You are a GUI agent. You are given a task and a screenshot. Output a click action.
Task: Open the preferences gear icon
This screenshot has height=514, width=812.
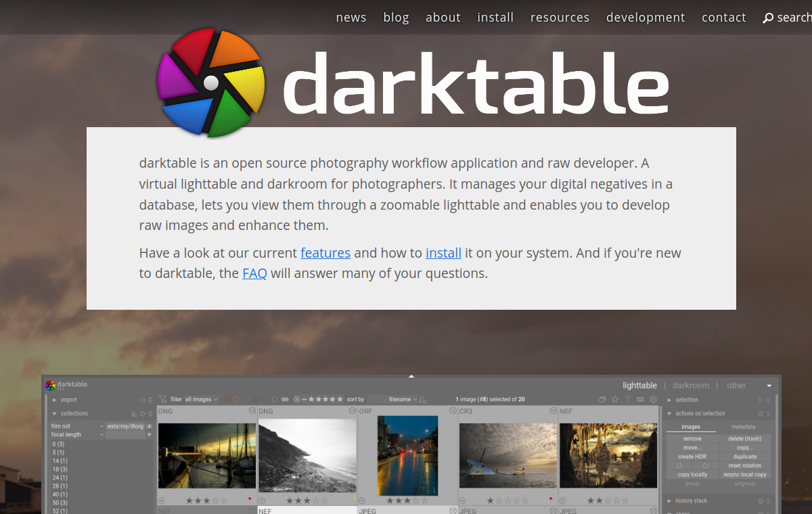[x=653, y=400]
